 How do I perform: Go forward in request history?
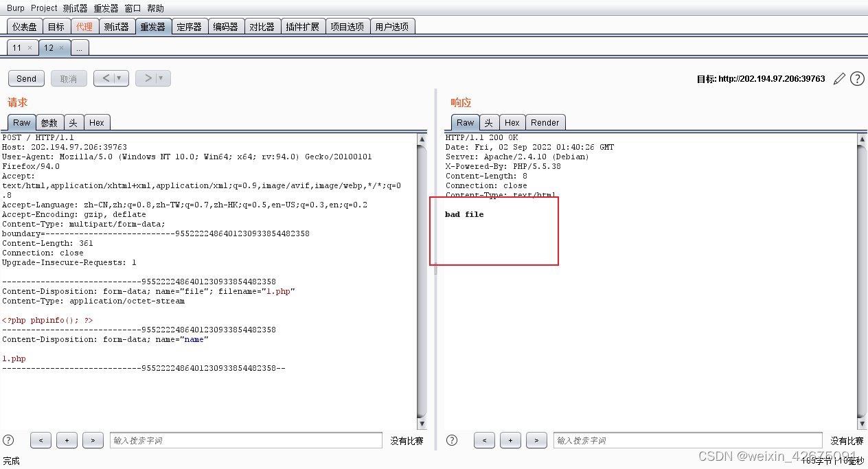coord(147,78)
